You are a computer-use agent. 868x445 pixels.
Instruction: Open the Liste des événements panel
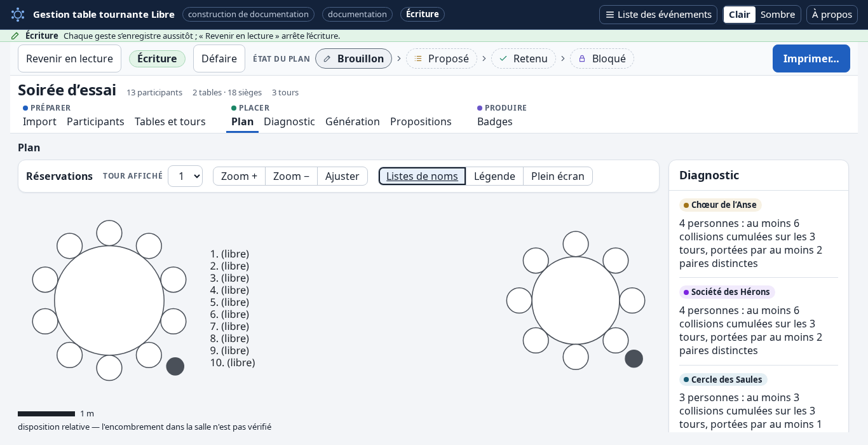coord(658,15)
